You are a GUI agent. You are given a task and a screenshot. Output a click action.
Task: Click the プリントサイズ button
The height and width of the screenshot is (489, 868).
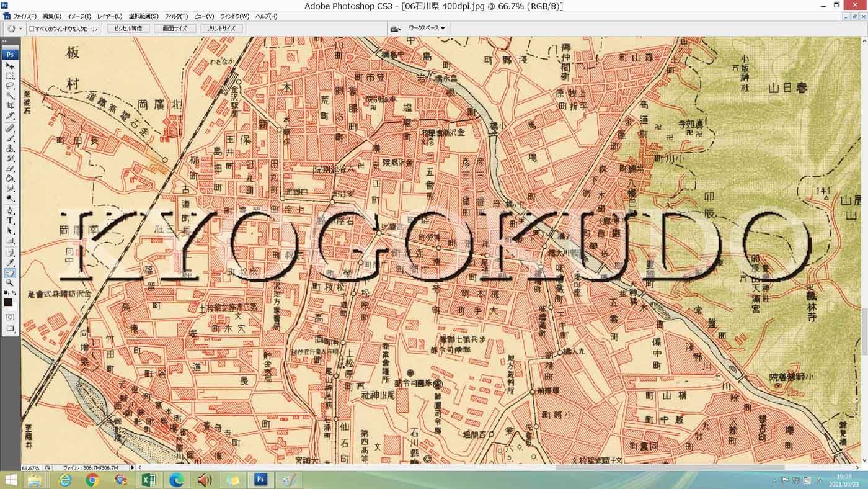[221, 29]
